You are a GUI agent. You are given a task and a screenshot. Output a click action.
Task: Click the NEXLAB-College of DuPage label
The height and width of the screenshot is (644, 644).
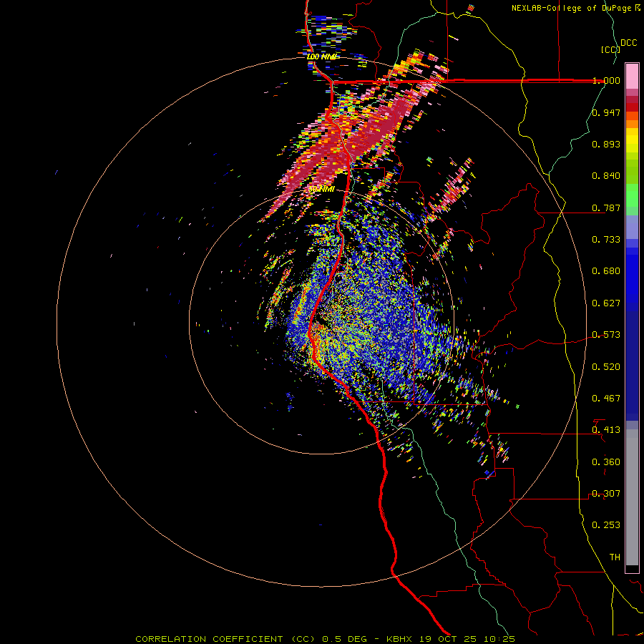tap(572, 8)
